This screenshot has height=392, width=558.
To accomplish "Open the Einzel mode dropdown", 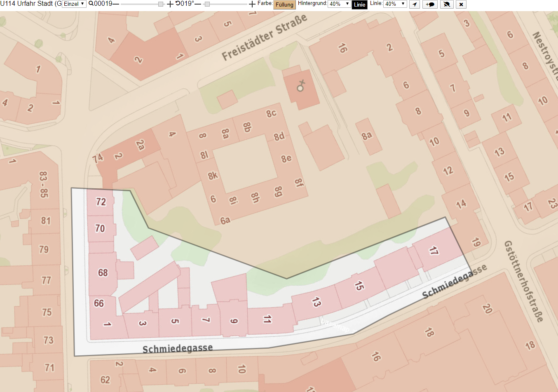I will click(74, 4).
